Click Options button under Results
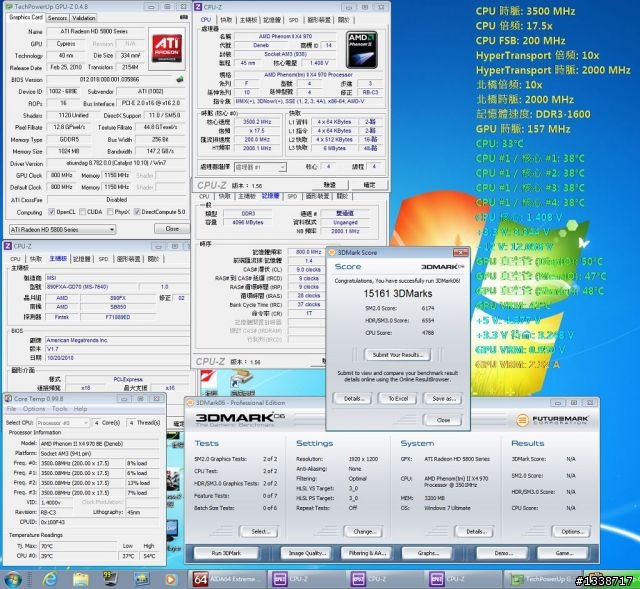The image size is (640, 589). (572, 531)
